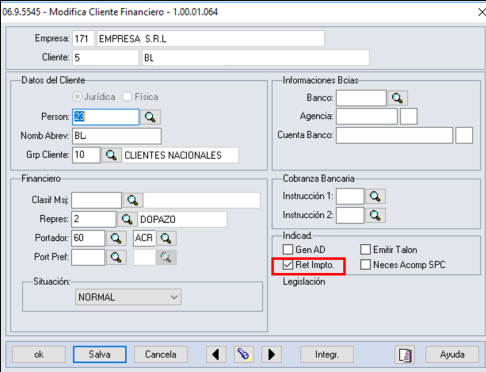Viewport: 486px width, 372px height.
Task: Open Portador 60 lookup magnifier
Action: [116, 238]
